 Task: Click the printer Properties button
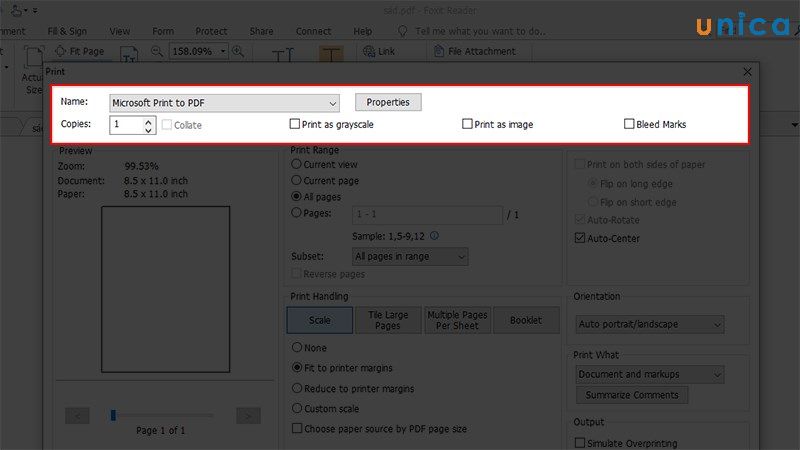coord(388,102)
